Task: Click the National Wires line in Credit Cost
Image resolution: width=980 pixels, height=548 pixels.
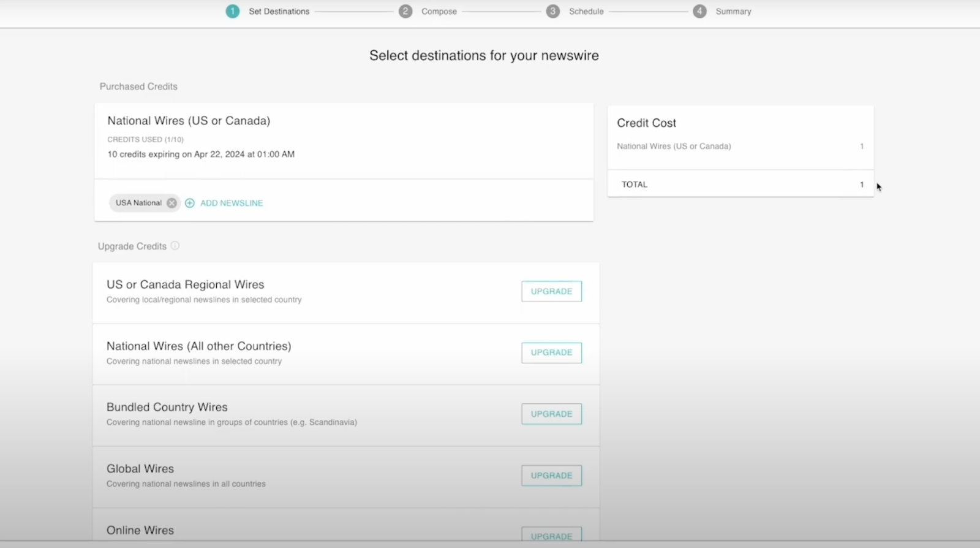Action: 741,147
